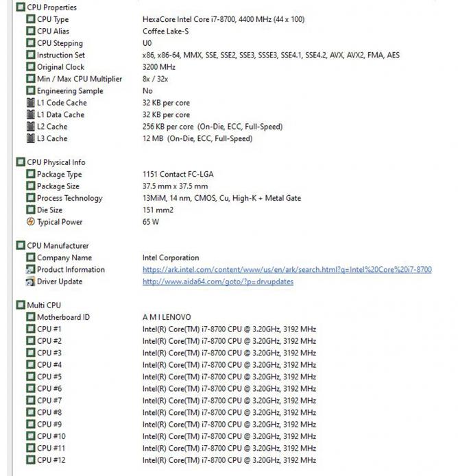
Task: Click the U0 stepping value
Action: tap(147, 43)
